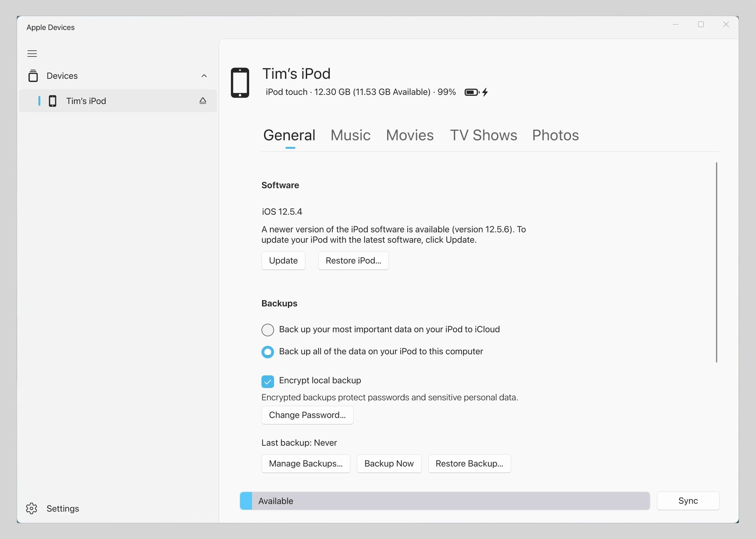Select back up to this computer radio
This screenshot has height=539, width=756.
point(267,352)
